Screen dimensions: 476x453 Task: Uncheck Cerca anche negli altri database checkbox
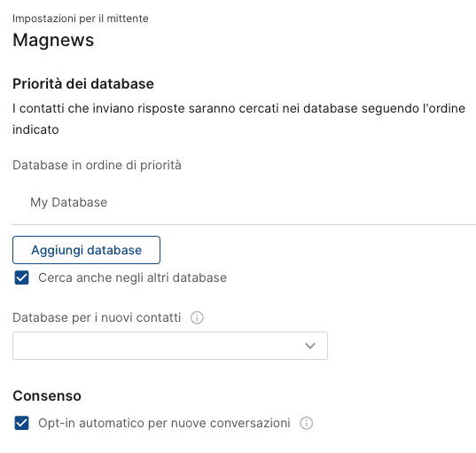coord(21,277)
